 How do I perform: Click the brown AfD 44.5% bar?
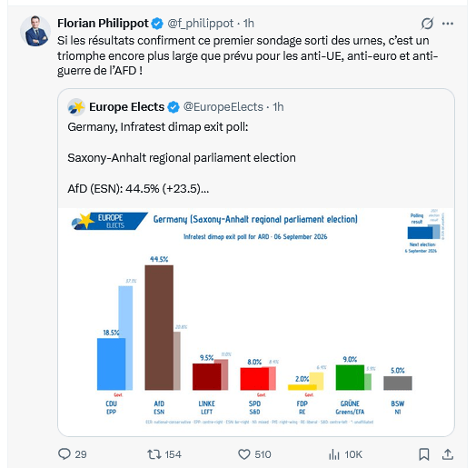[159, 327]
